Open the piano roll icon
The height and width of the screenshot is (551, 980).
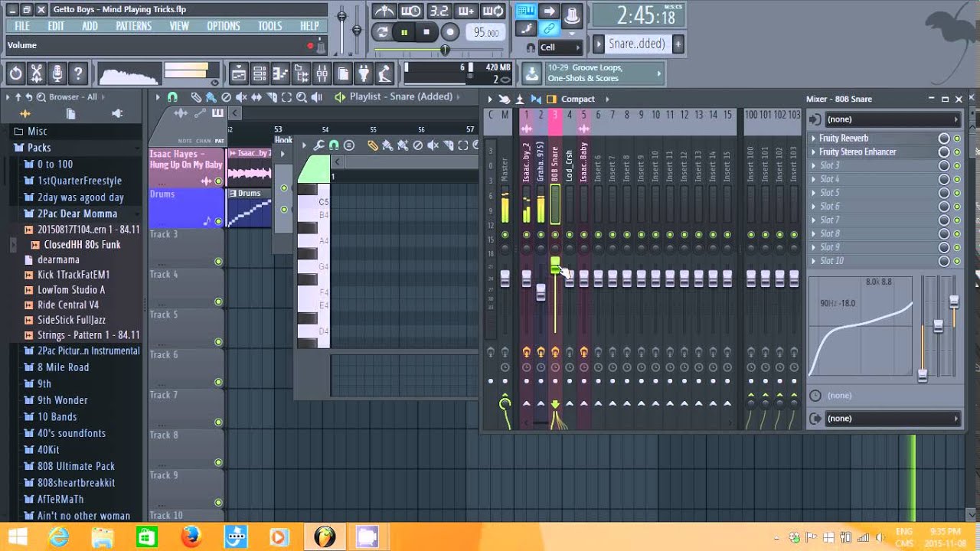coord(280,73)
